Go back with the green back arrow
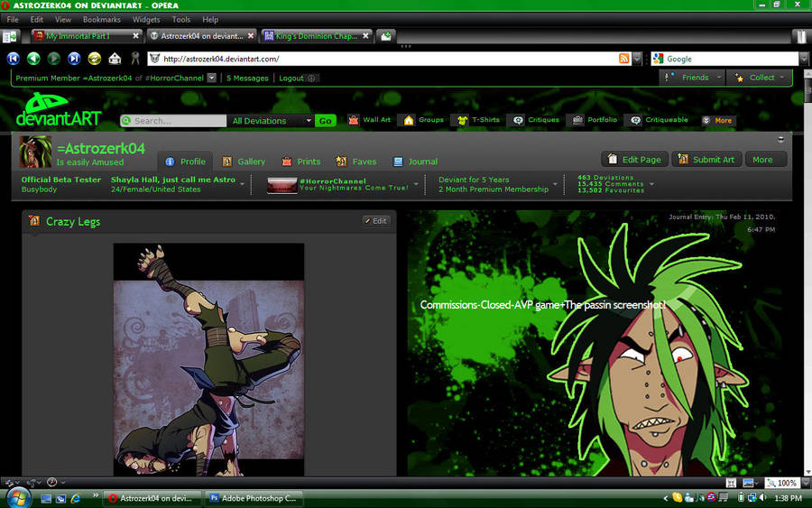 [33, 59]
